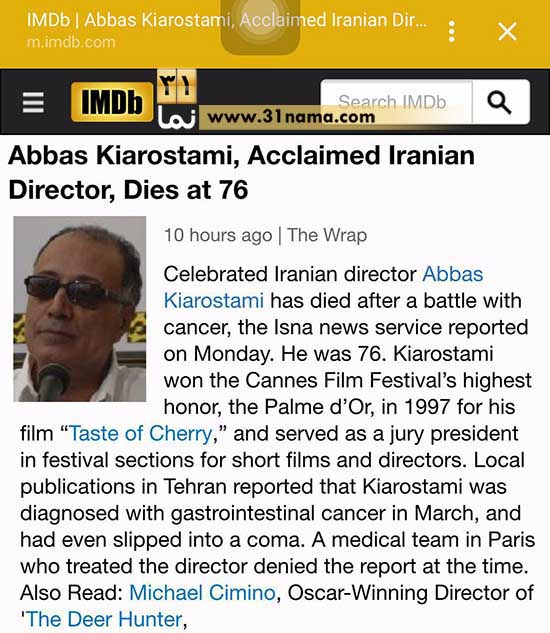Click the article headline about Kiarostami
This screenshot has width=550, height=633.
pyautogui.click(x=241, y=173)
